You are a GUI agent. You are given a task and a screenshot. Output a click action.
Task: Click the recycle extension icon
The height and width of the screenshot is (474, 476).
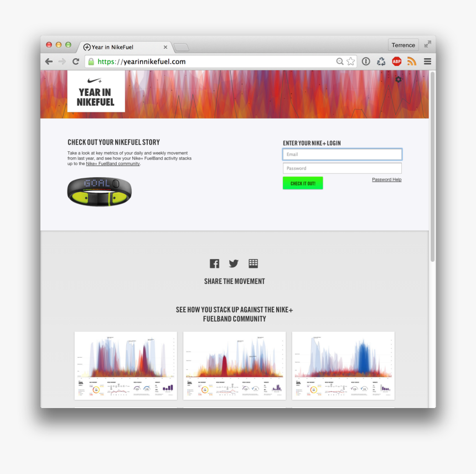click(x=381, y=61)
